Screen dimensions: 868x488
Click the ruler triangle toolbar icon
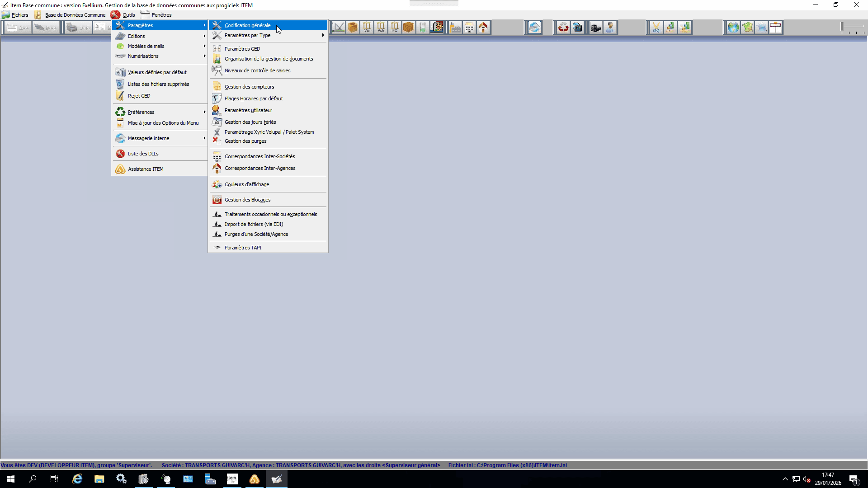tap(338, 28)
